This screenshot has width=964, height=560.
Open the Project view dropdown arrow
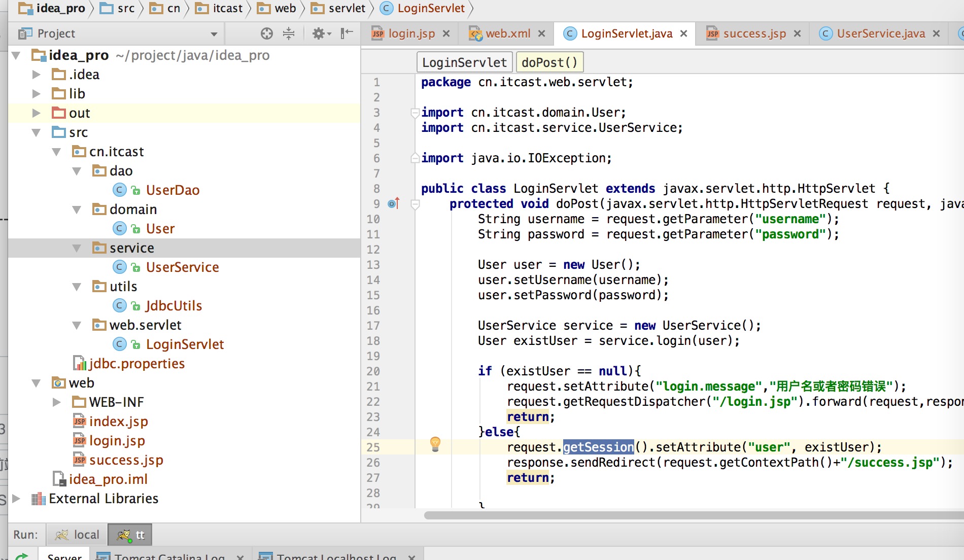(x=214, y=34)
